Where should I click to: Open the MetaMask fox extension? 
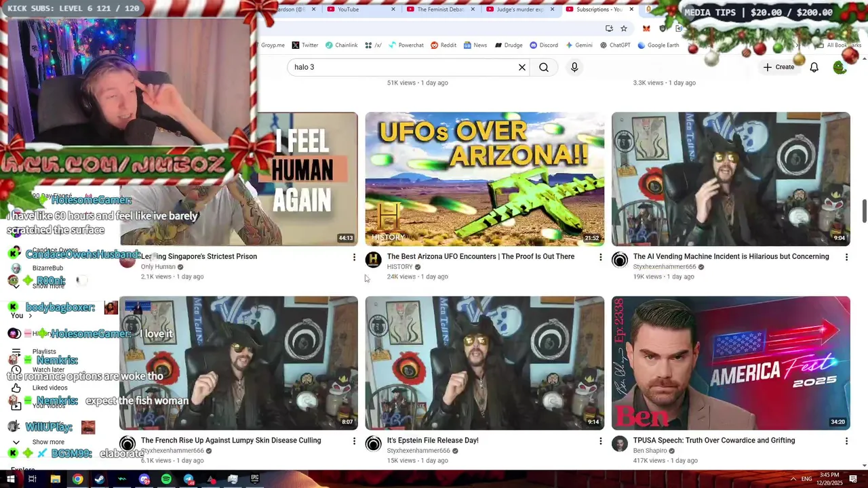pos(646,28)
